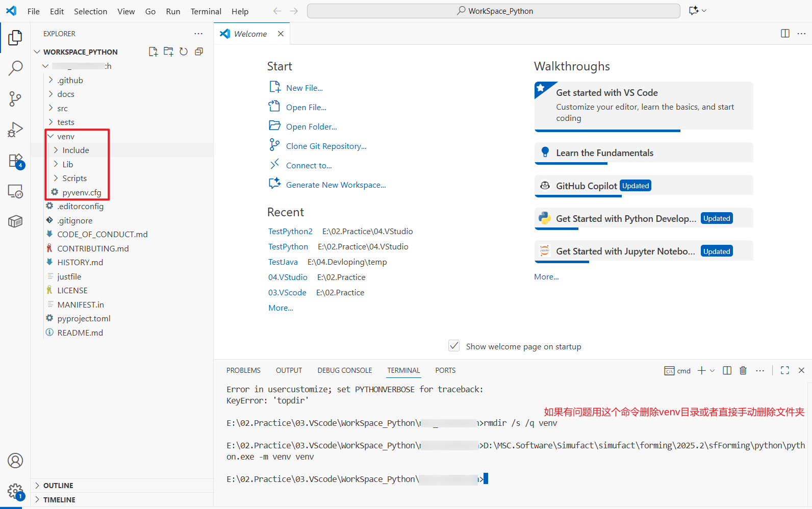This screenshot has height=509, width=812.
Task: Add new terminal with plus icon
Action: tap(702, 370)
